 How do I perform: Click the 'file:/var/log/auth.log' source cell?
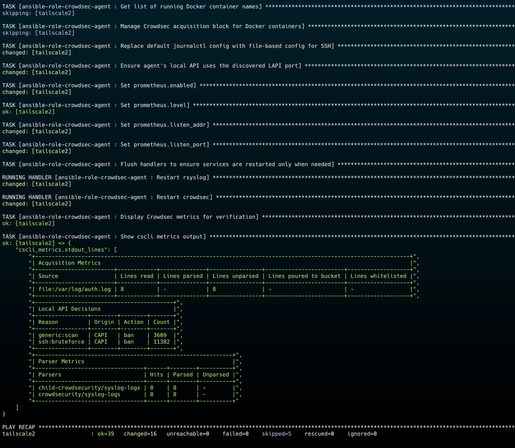point(74,289)
